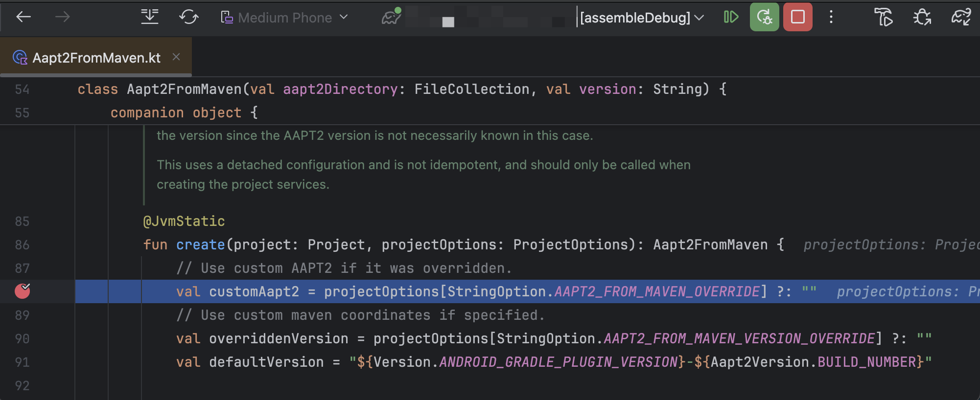The image size is (980, 400).
Task: Stop the running debug session
Action: pyautogui.click(x=797, y=17)
